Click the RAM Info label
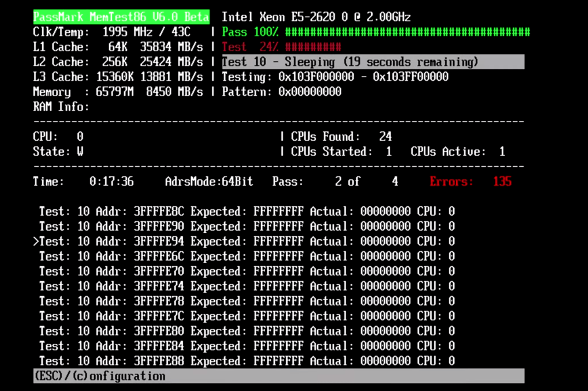The width and height of the screenshot is (588, 391). tap(61, 107)
